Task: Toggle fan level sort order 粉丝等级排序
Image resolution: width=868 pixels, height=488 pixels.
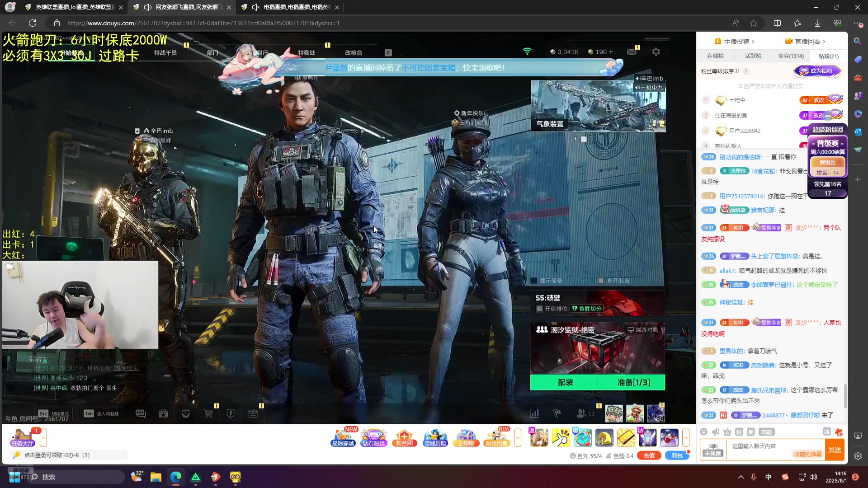Action: (x=720, y=71)
